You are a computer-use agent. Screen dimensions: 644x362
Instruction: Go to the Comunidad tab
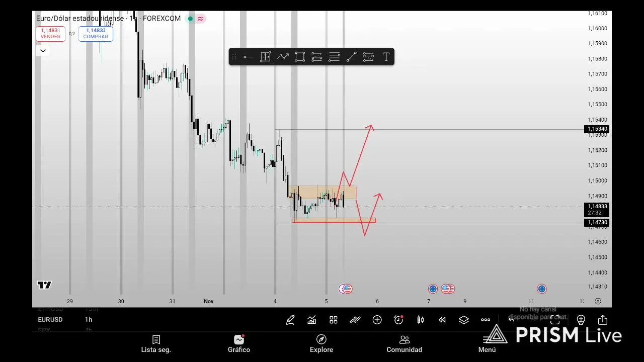tap(405, 344)
